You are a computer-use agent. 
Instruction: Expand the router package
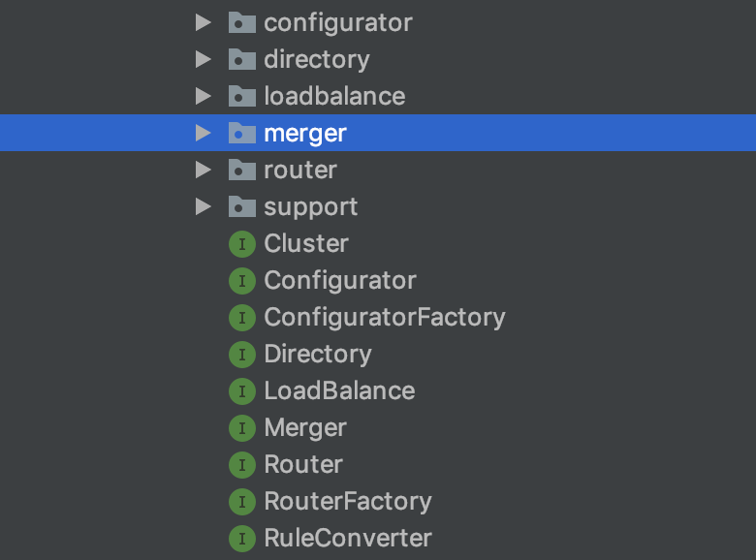(x=203, y=170)
